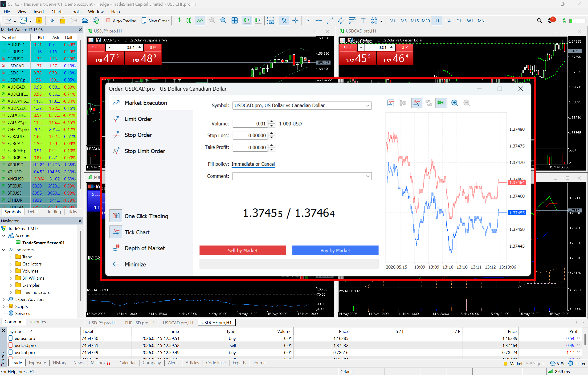Select the text label tool
This screenshot has height=375, width=588.
coord(363,21)
